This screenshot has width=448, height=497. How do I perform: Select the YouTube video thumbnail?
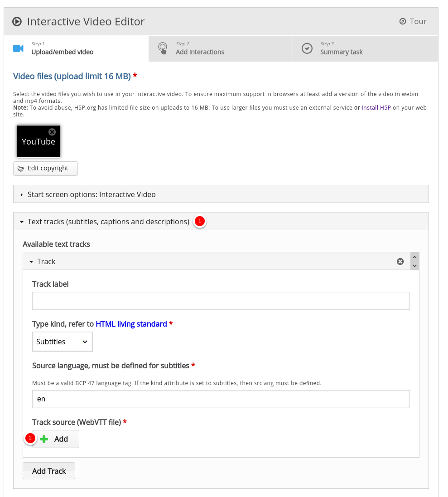pyautogui.click(x=39, y=141)
